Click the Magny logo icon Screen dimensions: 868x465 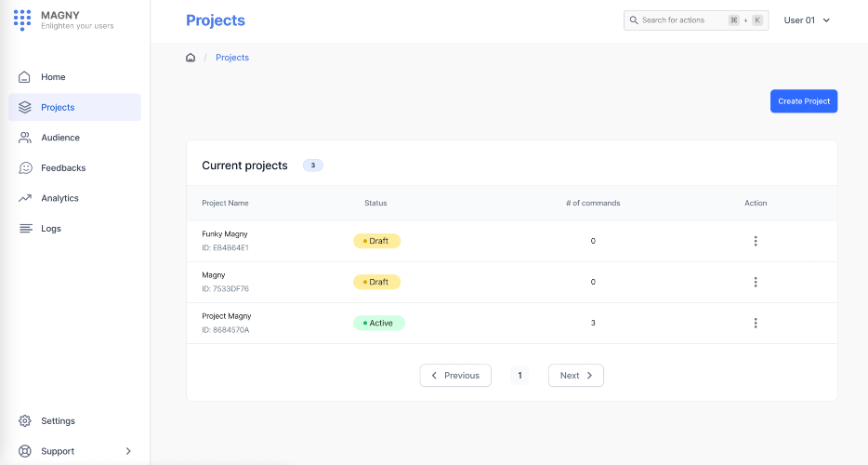22,20
